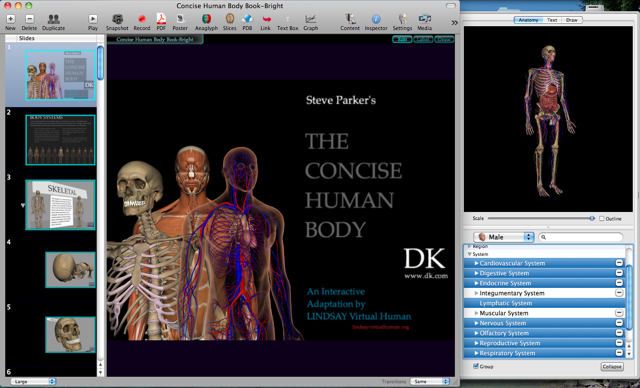Open the Male model dropdown
The image size is (640, 388).
504,237
